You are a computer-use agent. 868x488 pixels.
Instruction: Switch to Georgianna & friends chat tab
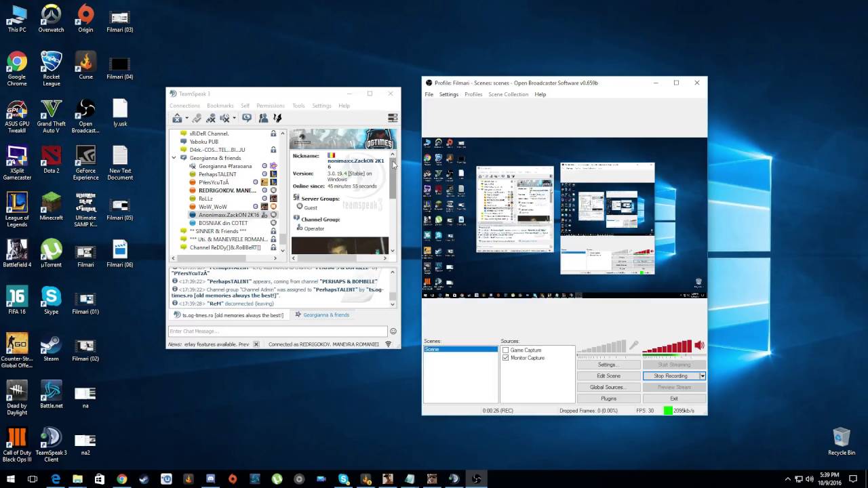(323, 315)
